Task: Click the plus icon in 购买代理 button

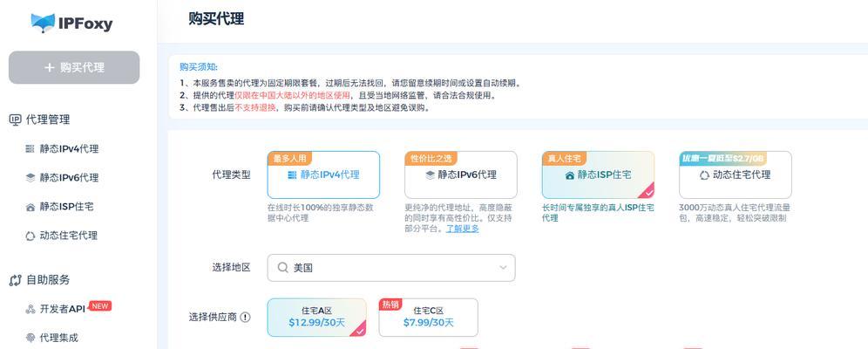Action: pyautogui.click(x=50, y=67)
